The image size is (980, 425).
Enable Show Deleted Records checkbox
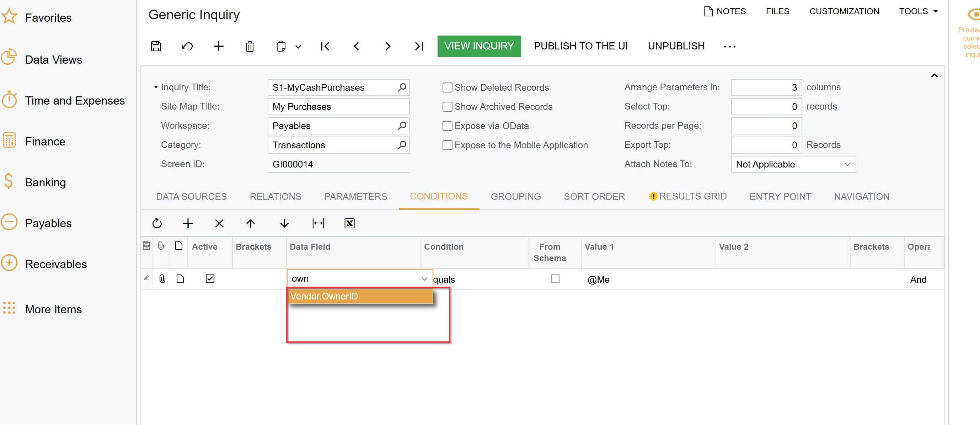pos(447,87)
